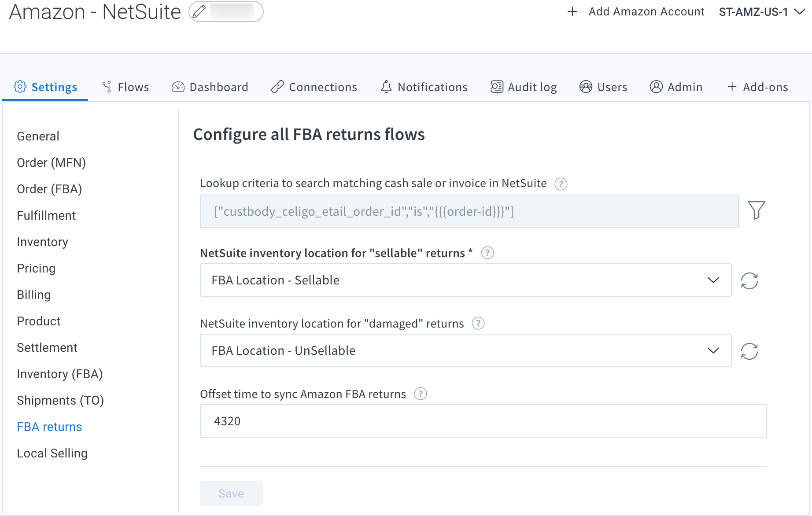Open the Billing settings section

click(34, 295)
